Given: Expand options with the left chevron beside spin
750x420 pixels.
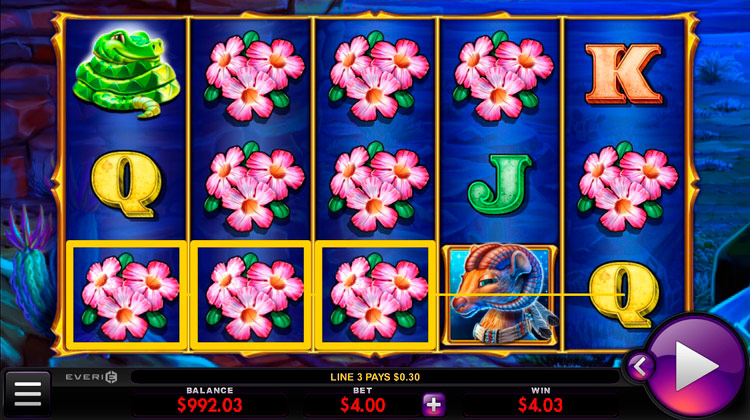Looking at the screenshot, I should (x=640, y=367).
